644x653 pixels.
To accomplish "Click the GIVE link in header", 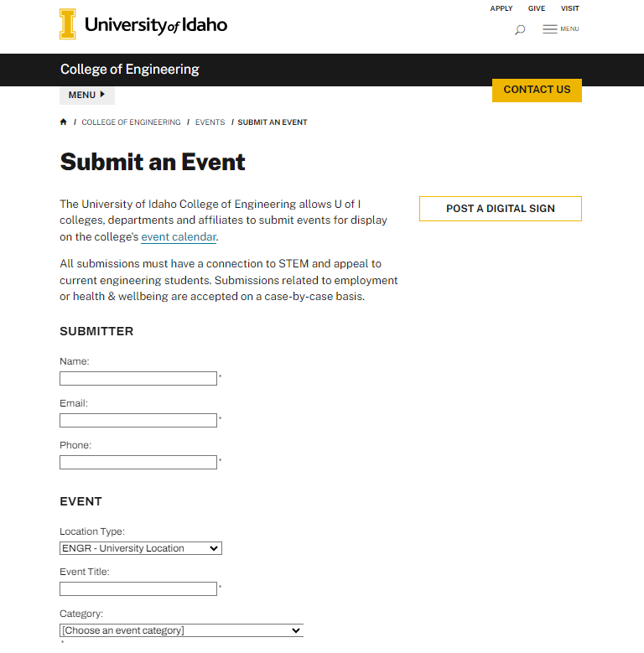I will (x=537, y=8).
